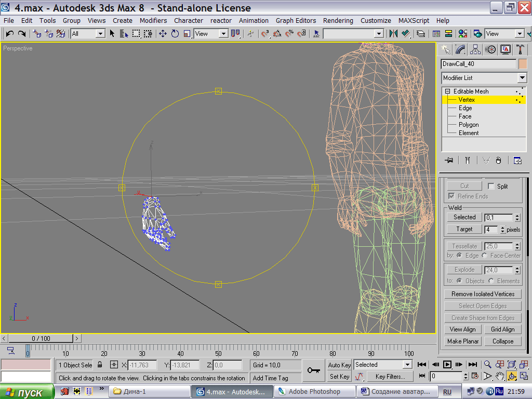Select the Elements explode radio button
532x399 pixels.
tap(491, 281)
